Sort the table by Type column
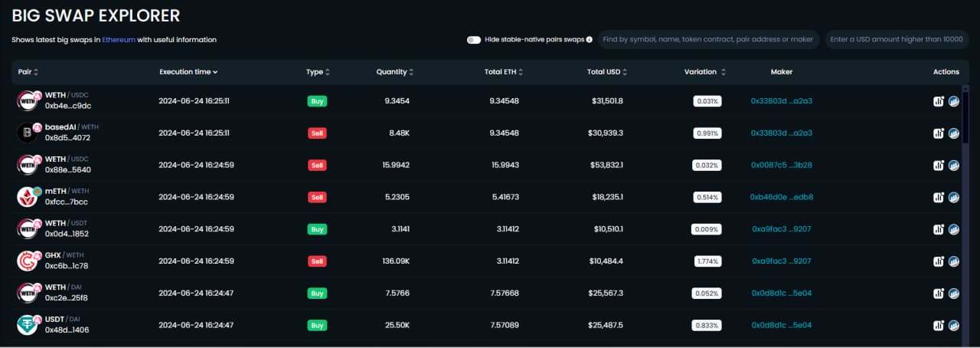This screenshot has height=348, width=980. 318,72
